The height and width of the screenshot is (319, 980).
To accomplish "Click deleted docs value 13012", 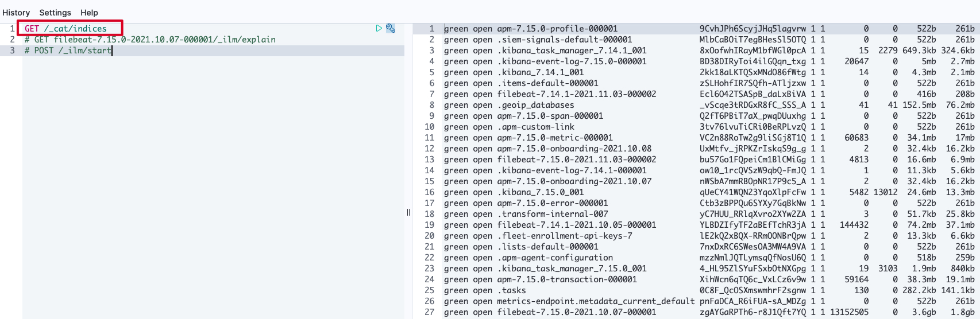I will coord(885,192).
